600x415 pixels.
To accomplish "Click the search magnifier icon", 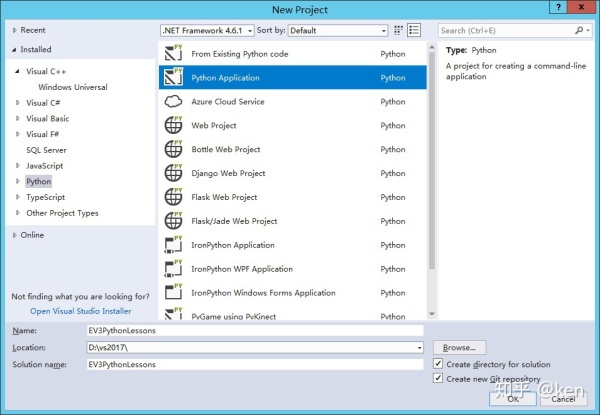I will tap(579, 30).
